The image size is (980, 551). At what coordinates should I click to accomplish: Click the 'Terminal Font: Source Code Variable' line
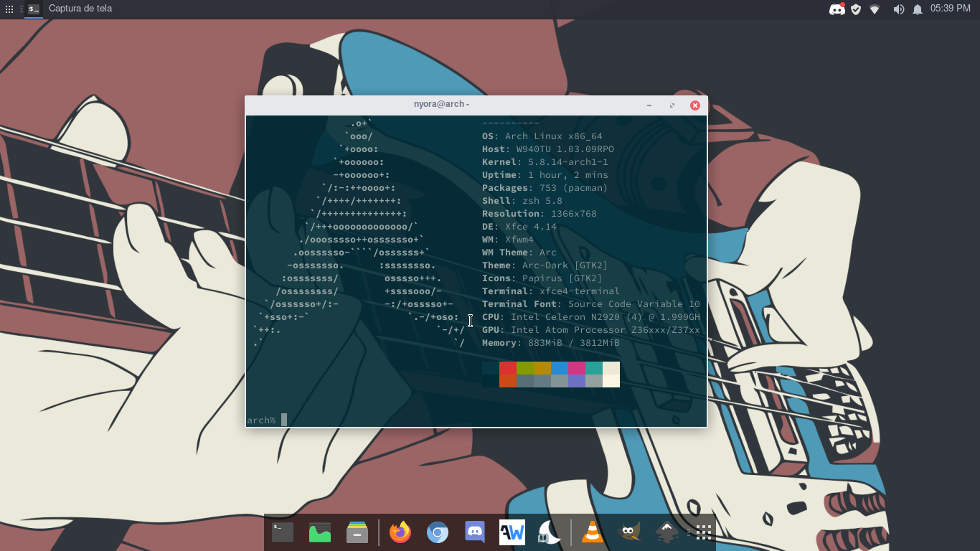tap(591, 304)
